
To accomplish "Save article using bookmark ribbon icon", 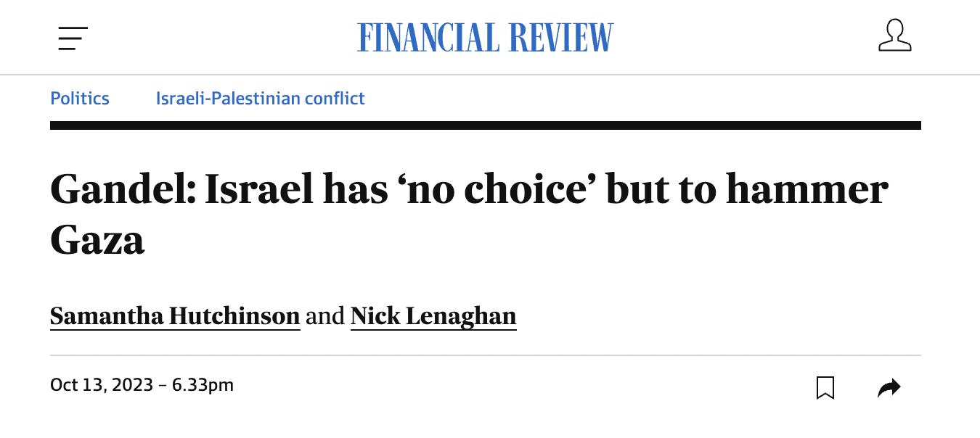I will (825, 387).
